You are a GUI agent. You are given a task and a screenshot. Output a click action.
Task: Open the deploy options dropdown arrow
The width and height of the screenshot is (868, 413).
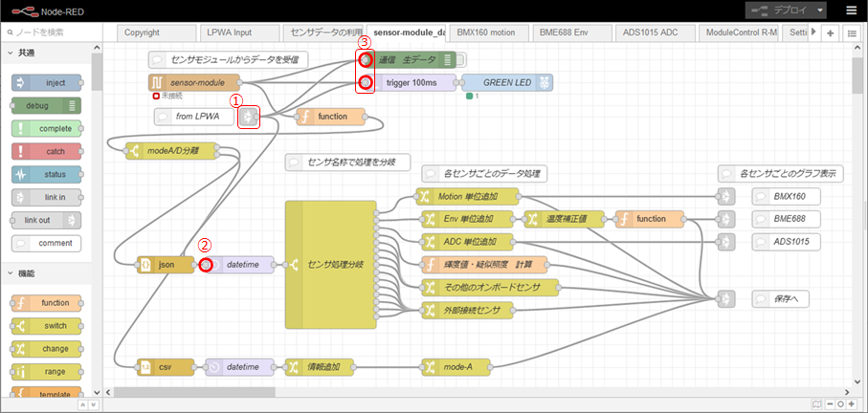[822, 11]
